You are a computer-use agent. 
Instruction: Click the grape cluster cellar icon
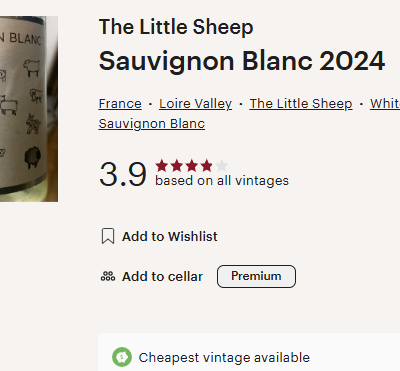tap(108, 276)
